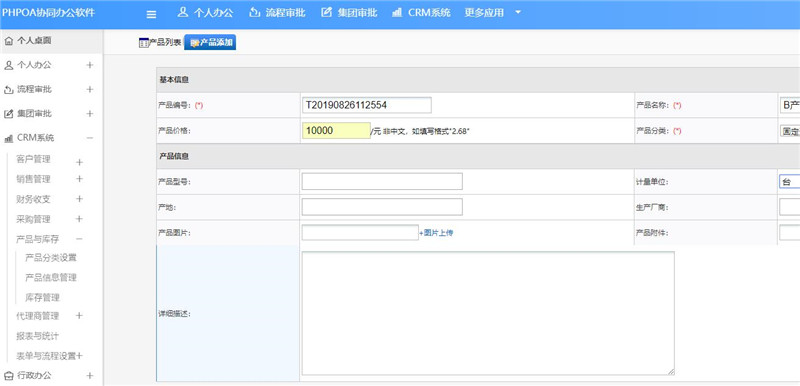Viewport: 800px width, 386px height.
Task: Expand sidebar 集团审批 plus sign
Action: 90,114
